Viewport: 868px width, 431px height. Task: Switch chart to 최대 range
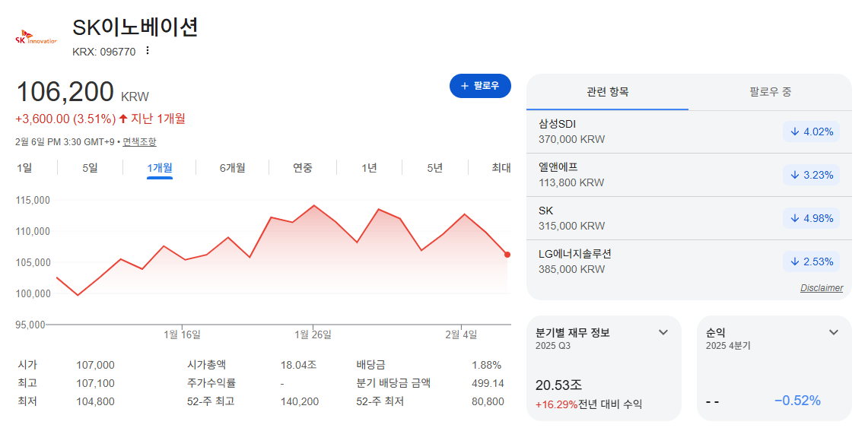coord(501,168)
